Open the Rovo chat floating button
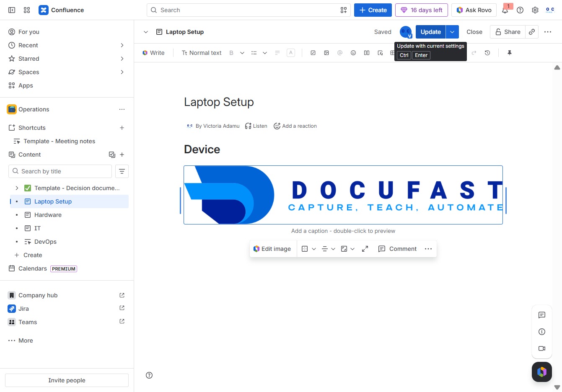Image resolution: width=562 pixels, height=392 pixels. (542, 372)
